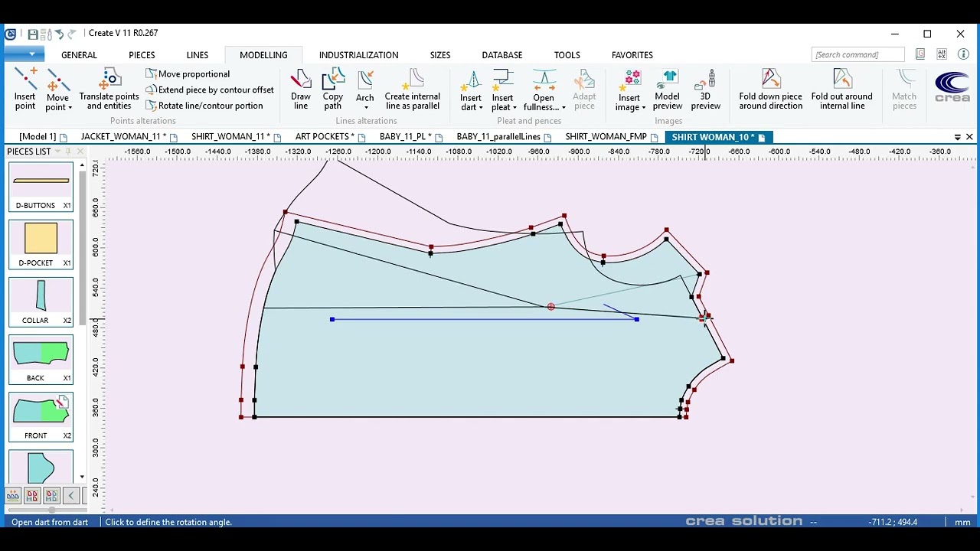Viewport: 980px width, 551px height.
Task: Fold down piece around direction
Action: point(771,90)
